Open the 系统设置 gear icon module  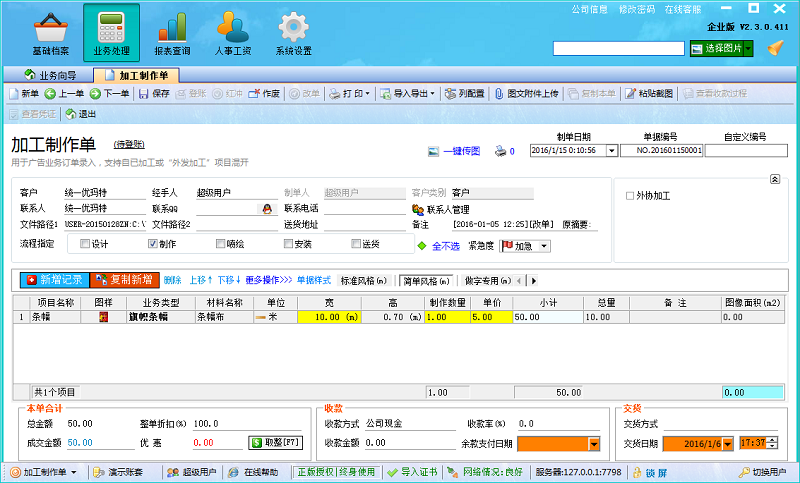tap(293, 32)
